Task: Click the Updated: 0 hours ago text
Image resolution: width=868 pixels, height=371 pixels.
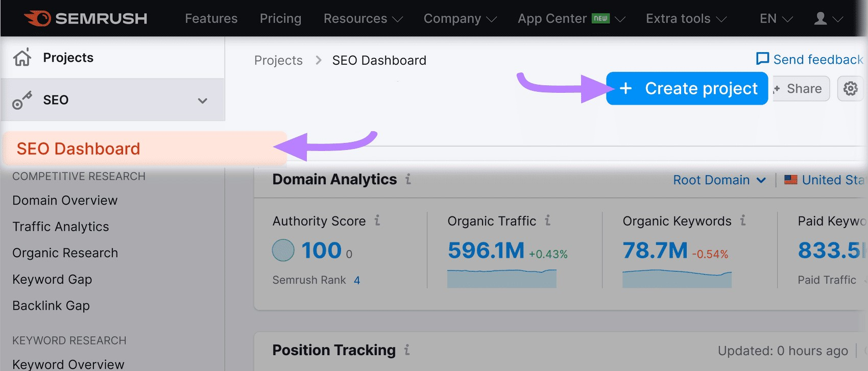Action: tap(783, 351)
